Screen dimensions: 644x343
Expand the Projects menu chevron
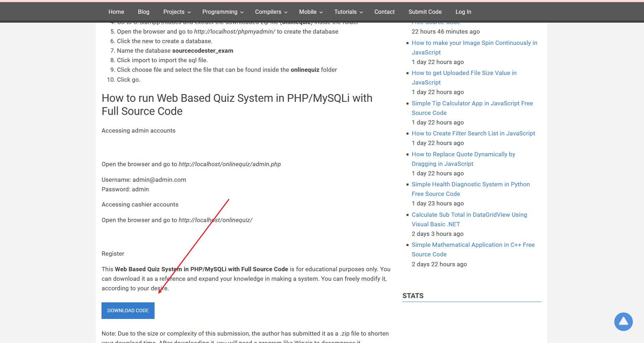tap(189, 12)
